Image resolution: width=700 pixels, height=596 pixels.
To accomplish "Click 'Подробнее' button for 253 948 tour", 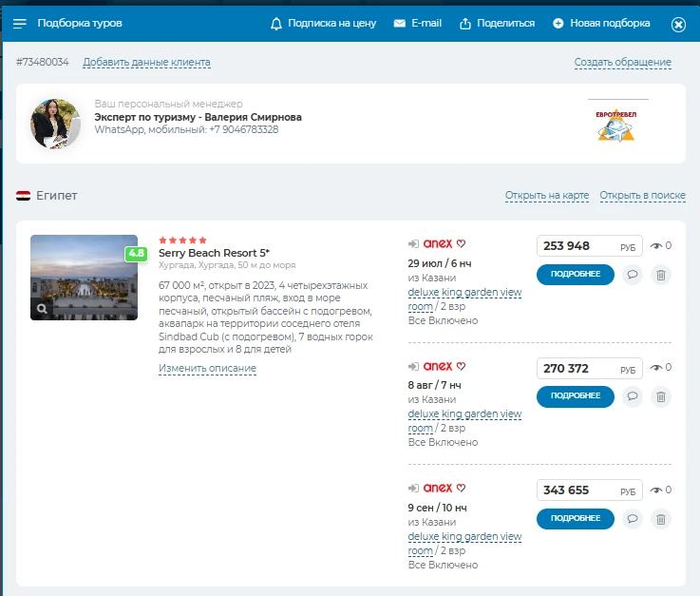I will [x=576, y=275].
